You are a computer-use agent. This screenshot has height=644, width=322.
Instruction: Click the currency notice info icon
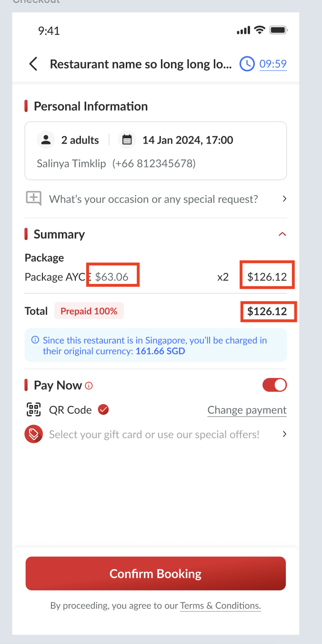35,340
